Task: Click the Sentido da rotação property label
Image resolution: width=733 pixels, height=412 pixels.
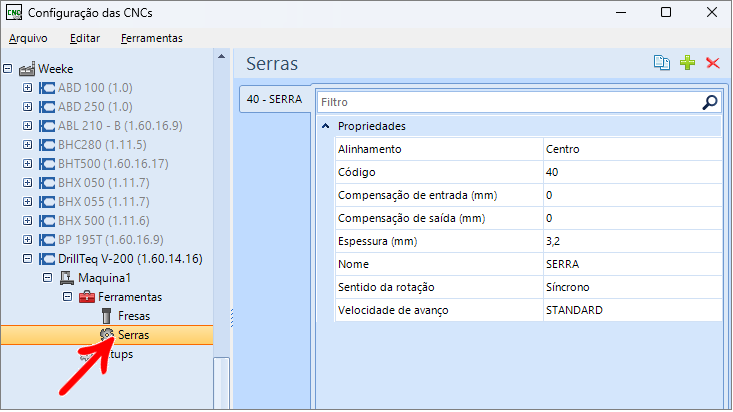Action: (386, 287)
